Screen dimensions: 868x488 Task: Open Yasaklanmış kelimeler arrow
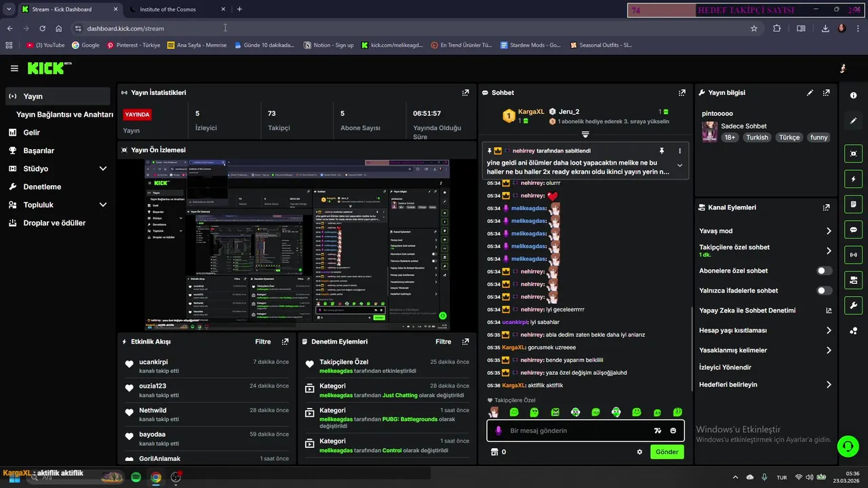tap(829, 350)
